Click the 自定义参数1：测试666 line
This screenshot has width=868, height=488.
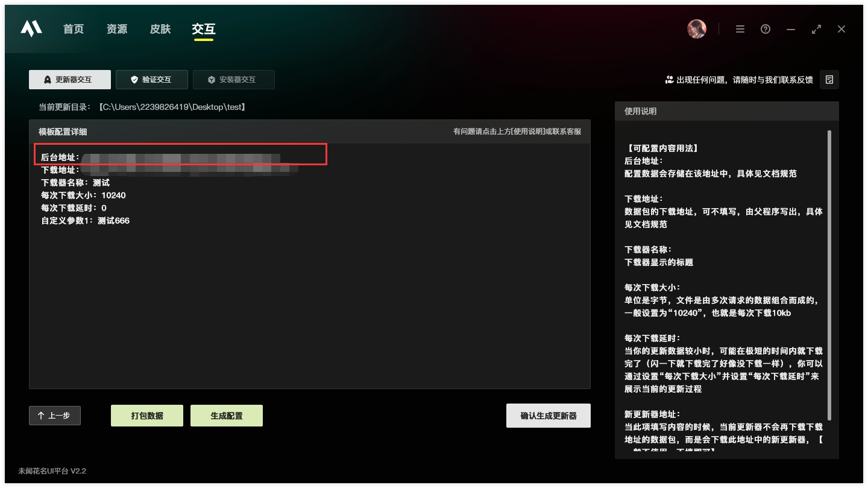click(x=85, y=221)
